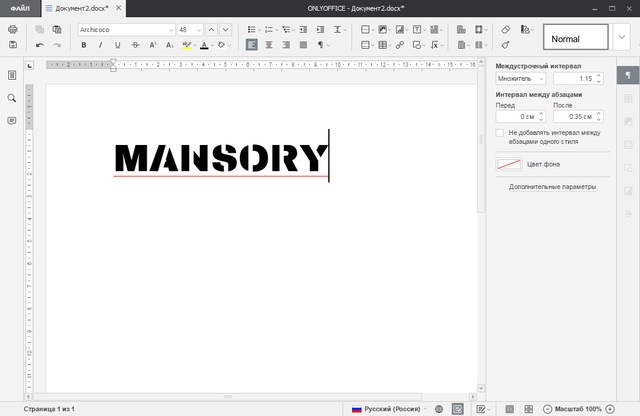Click the zoom out minus button

pos(547,409)
